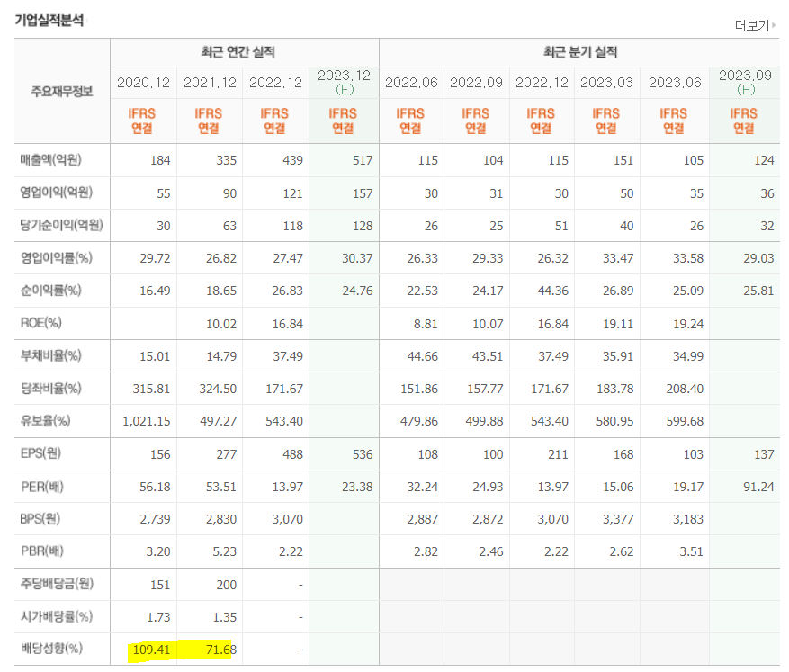789x672 pixels.
Task: Click the 56.18 PER value
Action: click(155, 487)
